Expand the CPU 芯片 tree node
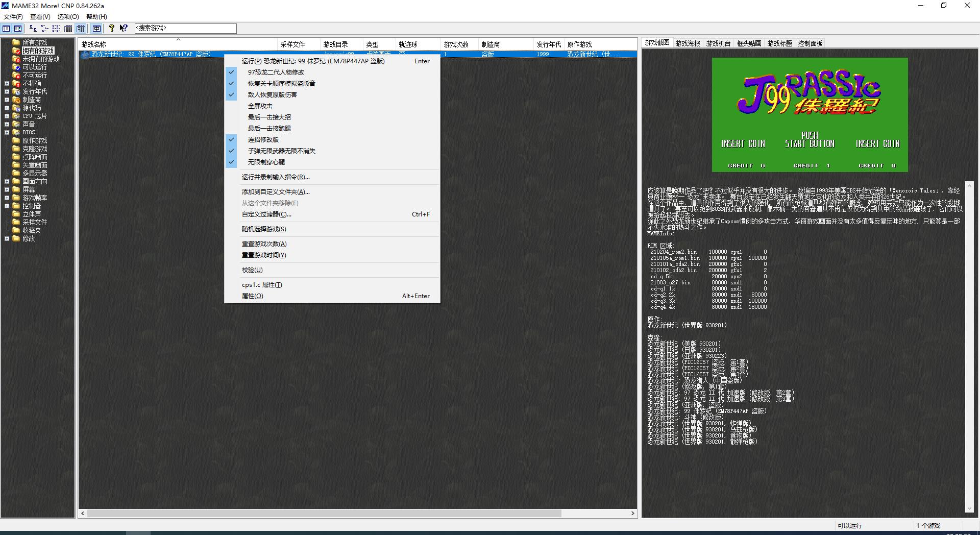This screenshot has width=980, height=535. click(x=7, y=116)
